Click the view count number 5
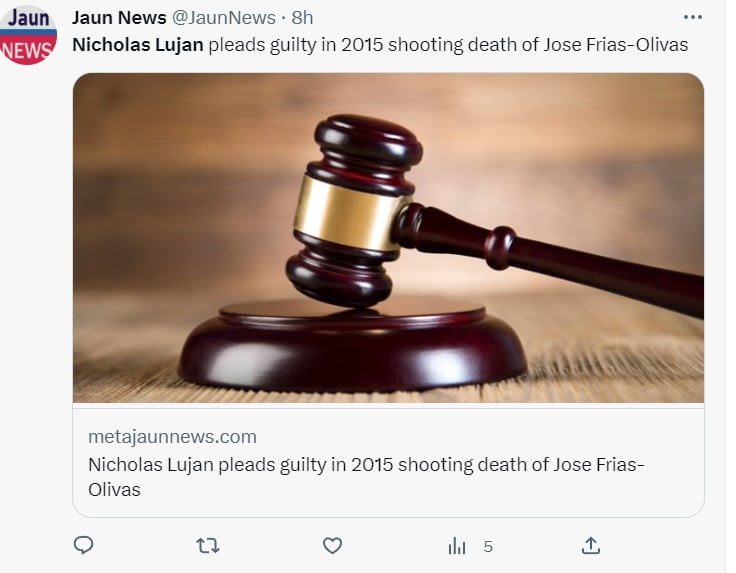 point(488,547)
